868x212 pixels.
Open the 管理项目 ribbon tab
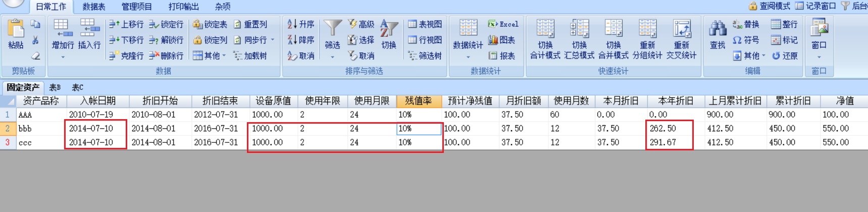tap(137, 7)
